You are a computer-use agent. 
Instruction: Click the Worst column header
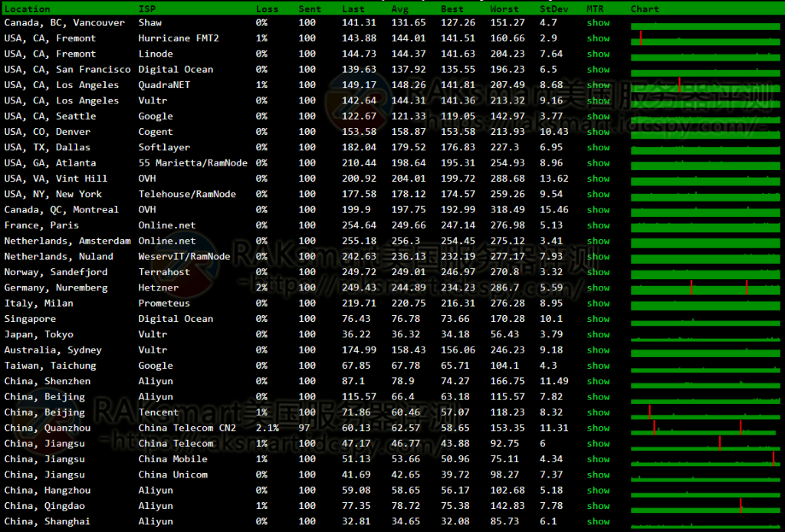(x=504, y=9)
